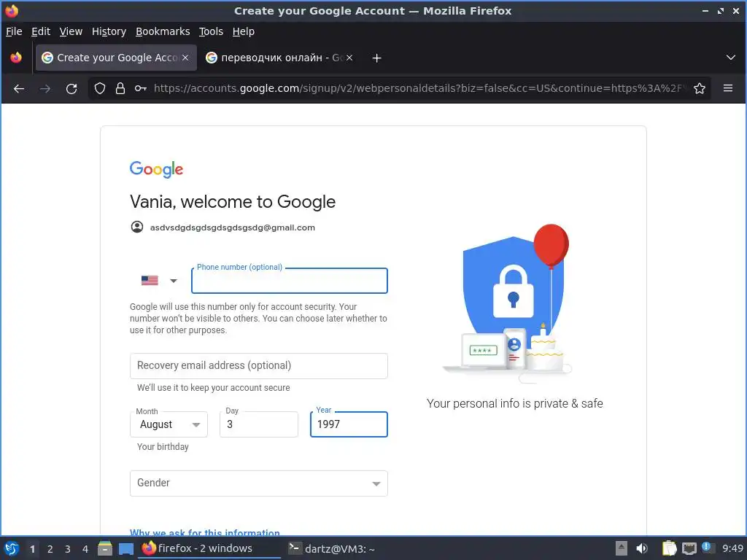Click the account avatar icon beside email

tap(136, 227)
